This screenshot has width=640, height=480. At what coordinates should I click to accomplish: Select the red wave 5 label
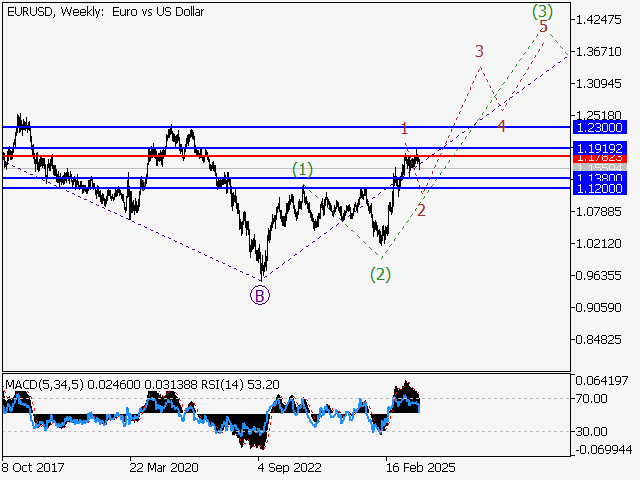click(543, 27)
